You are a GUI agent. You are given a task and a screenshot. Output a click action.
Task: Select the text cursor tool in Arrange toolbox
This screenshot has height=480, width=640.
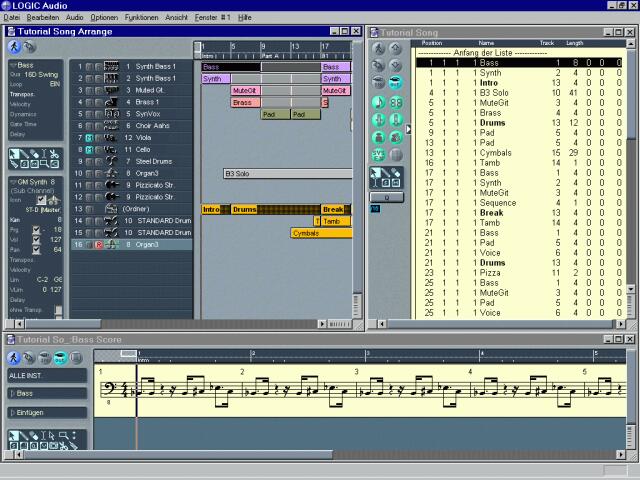click(x=44, y=154)
